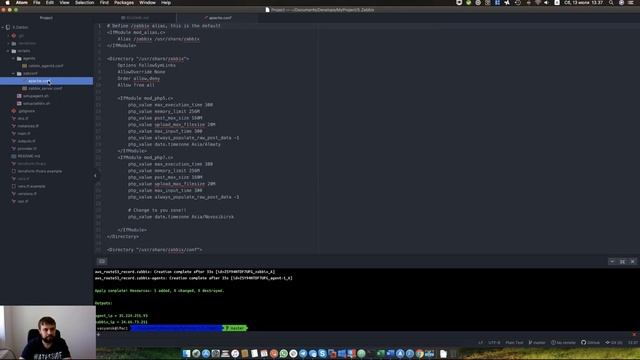The height and width of the screenshot is (360, 640).
Task: Collapse the root Zabbix project folder
Action: (3, 27)
